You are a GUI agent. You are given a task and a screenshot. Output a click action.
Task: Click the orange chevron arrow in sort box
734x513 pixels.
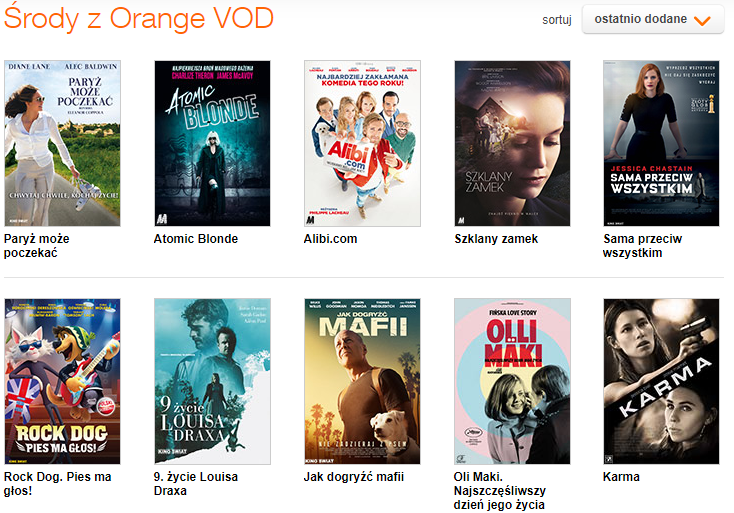(x=702, y=21)
